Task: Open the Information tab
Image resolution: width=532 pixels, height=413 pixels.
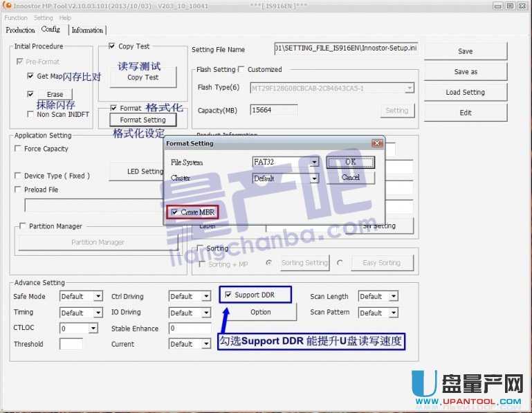Action: 87,30
